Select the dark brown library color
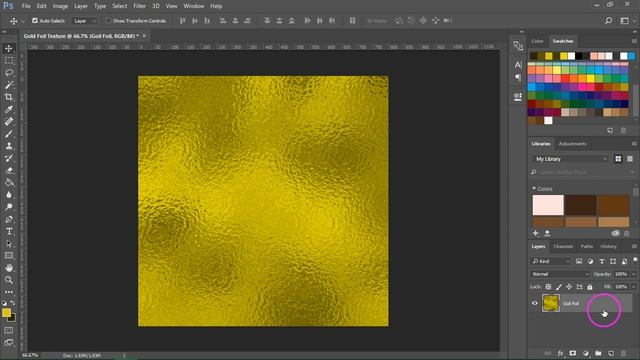Screen dimensions: 640x360 (x=581, y=205)
